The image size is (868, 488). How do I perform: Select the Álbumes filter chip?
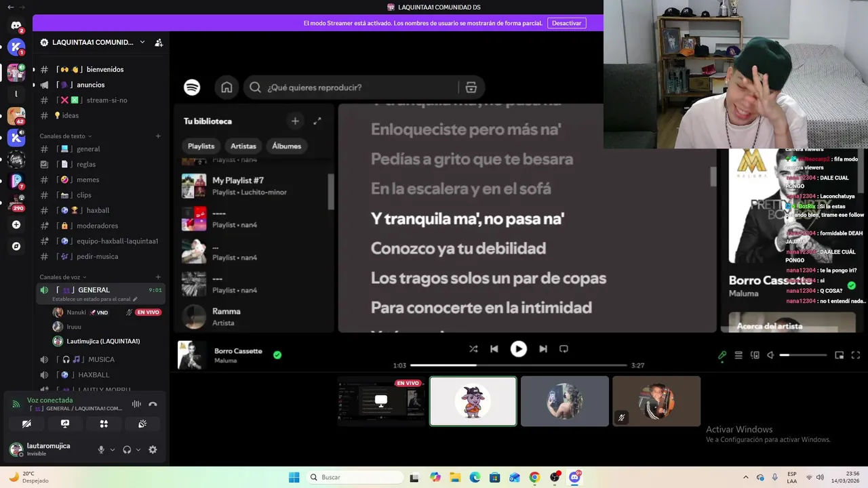tap(287, 146)
